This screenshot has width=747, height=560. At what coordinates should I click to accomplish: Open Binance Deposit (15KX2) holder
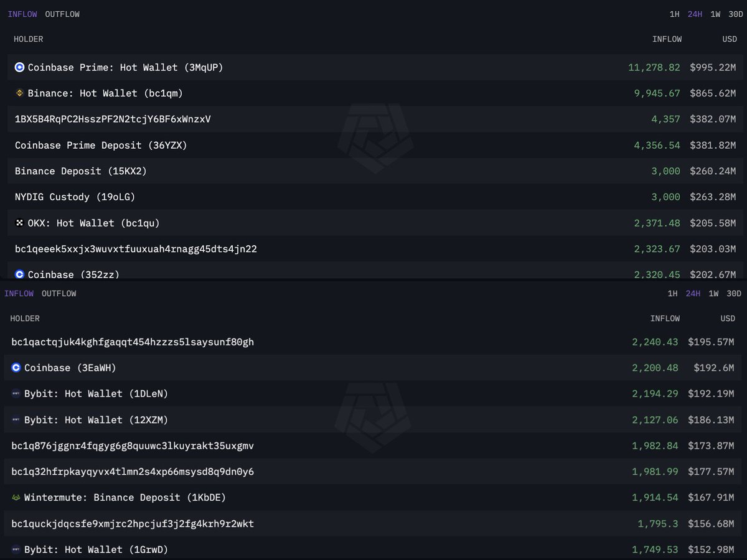tap(81, 171)
